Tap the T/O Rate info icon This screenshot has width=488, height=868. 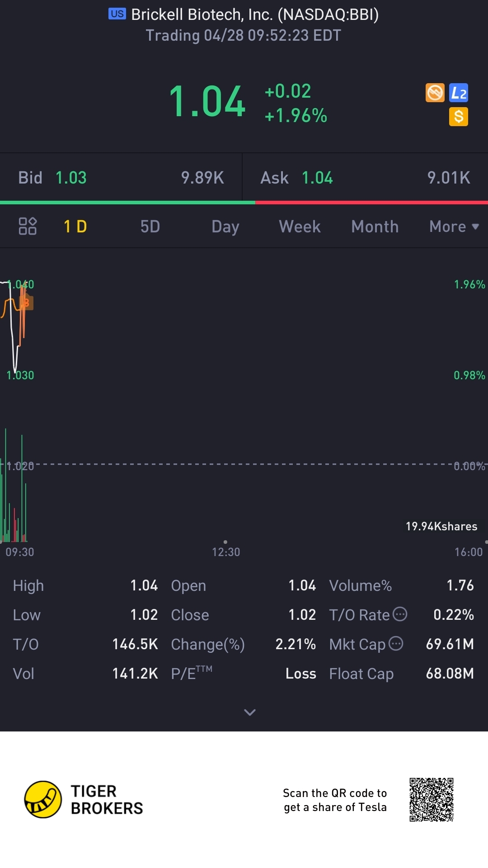pos(400,614)
